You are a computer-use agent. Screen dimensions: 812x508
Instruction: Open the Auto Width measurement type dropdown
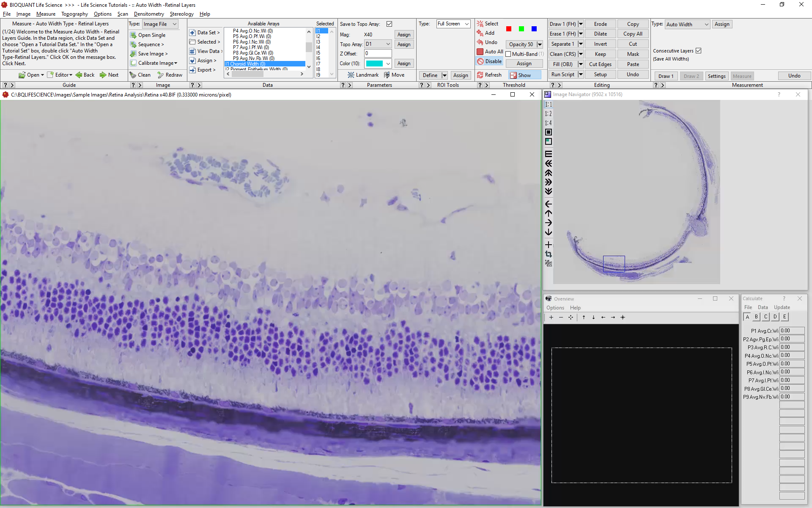(x=706, y=25)
